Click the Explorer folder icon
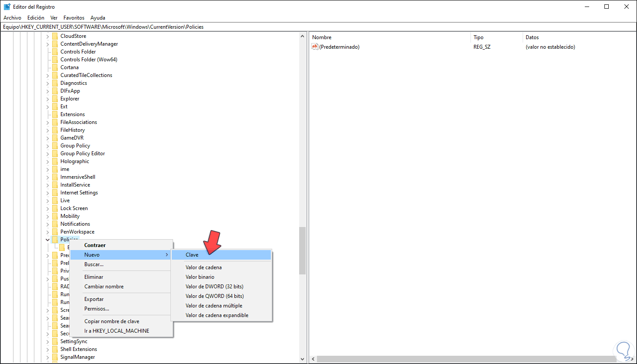This screenshot has height=364, width=637. [55, 99]
